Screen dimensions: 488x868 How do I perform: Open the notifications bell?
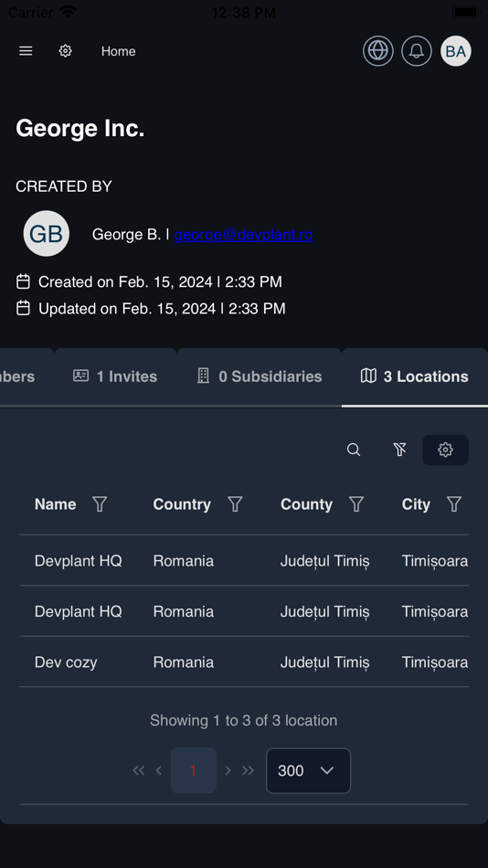417,51
